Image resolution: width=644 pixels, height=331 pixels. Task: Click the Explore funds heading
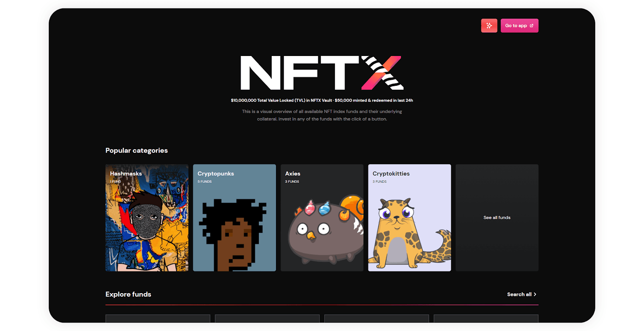tap(128, 294)
